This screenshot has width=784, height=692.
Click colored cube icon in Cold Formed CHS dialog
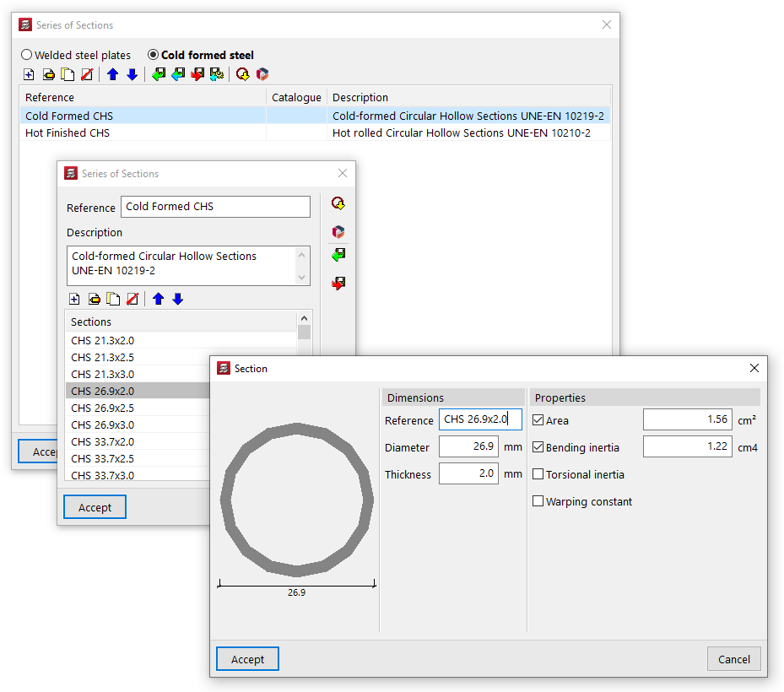pos(338,232)
